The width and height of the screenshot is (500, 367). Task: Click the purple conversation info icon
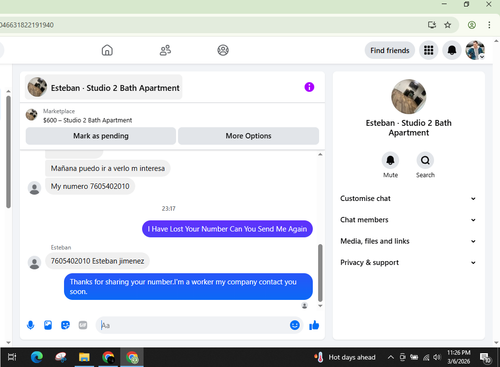coord(309,87)
